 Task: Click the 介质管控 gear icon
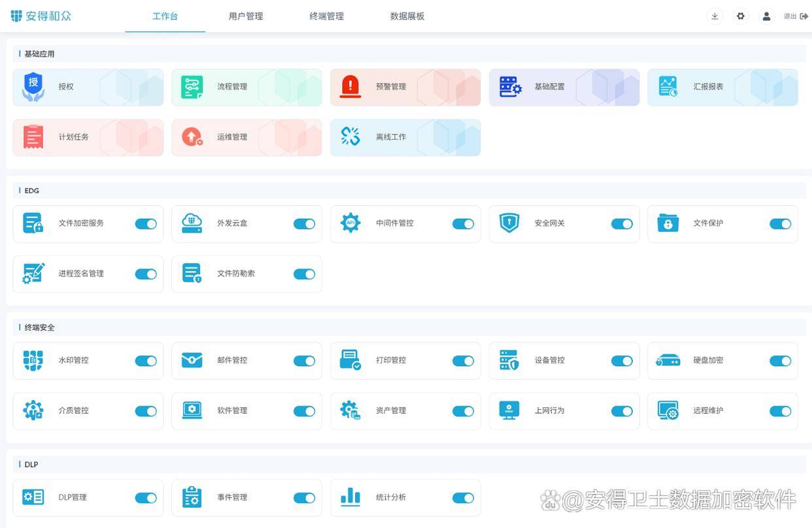click(33, 411)
